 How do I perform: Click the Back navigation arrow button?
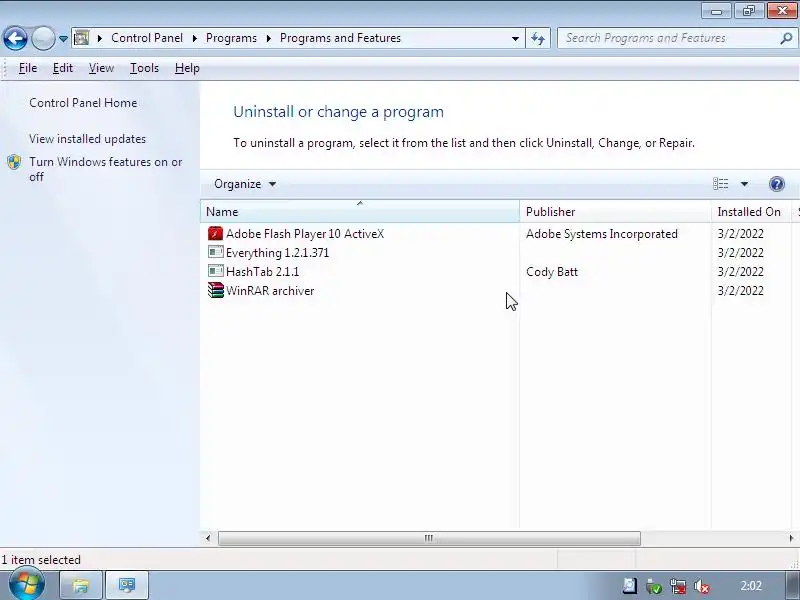pos(15,38)
